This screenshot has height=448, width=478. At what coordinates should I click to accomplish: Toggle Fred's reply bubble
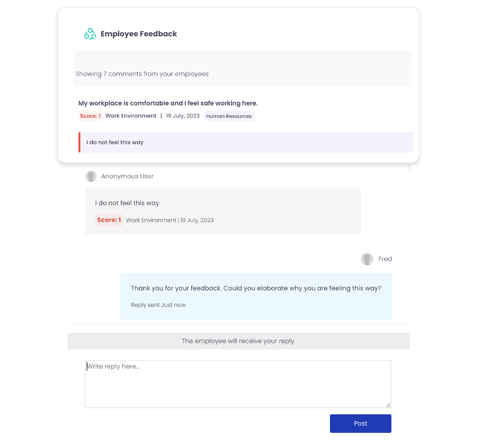[256, 296]
